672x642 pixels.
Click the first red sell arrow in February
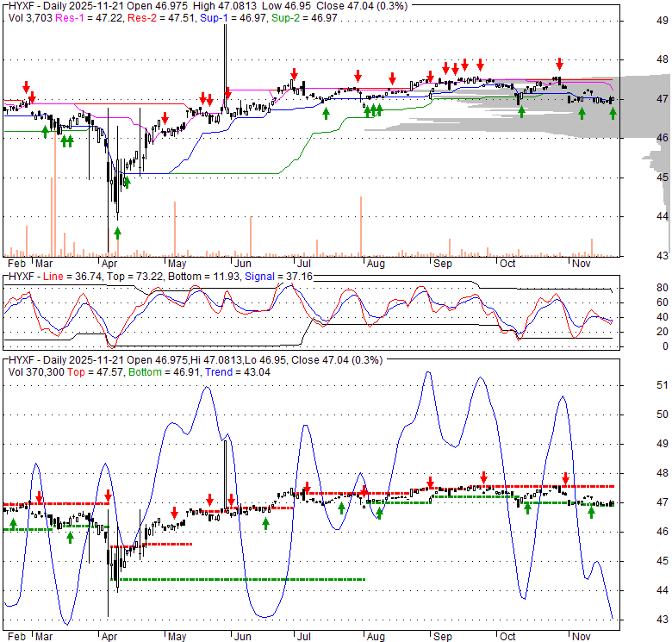tap(26, 87)
